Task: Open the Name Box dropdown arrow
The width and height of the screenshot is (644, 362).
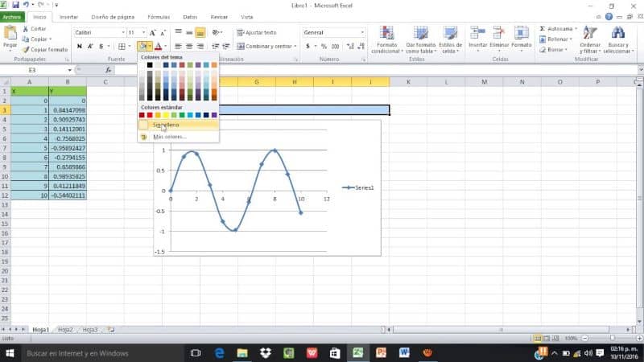Action: (69, 70)
